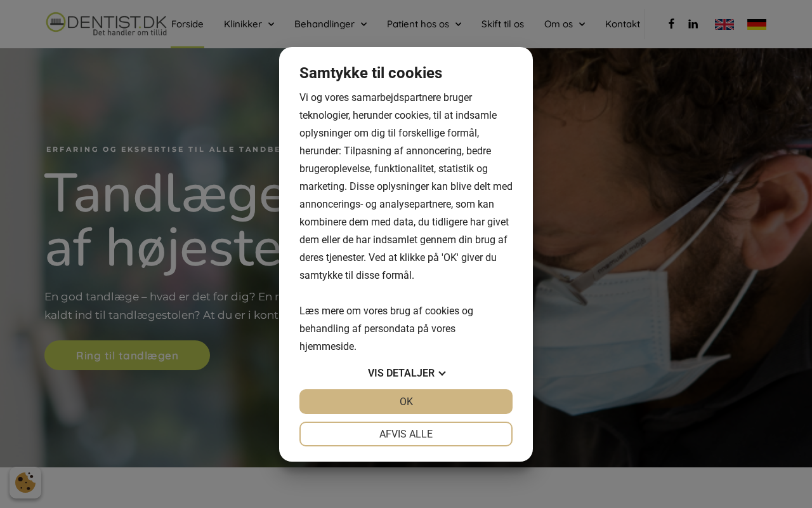Switch language with the UK flag
This screenshot has width=812, height=508.
pos(724,24)
